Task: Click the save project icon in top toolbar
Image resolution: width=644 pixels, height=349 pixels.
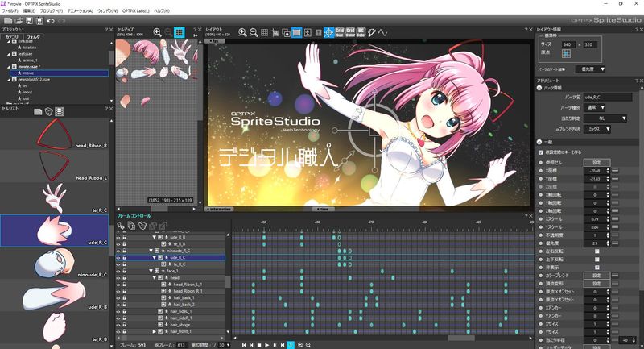Action: 30,20
